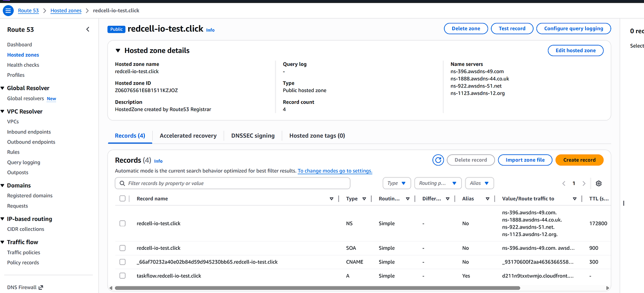This screenshot has height=293, width=644.
Task: Go to next records page arrow
Action: (x=584, y=184)
